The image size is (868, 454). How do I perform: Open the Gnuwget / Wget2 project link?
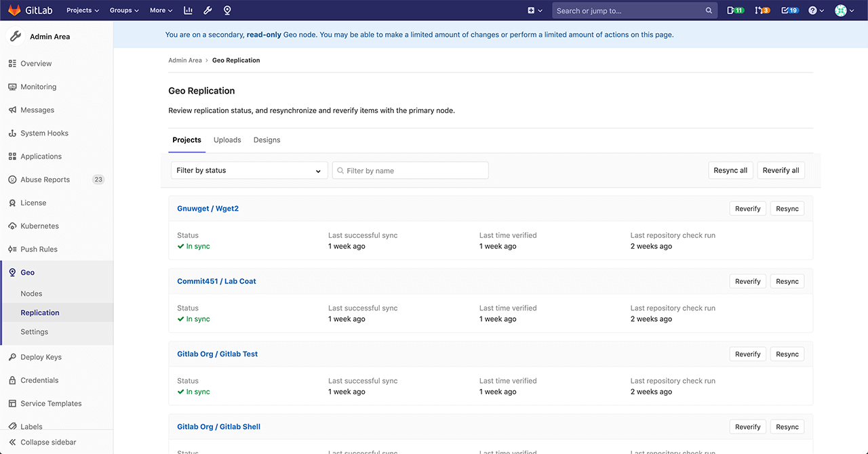click(x=208, y=209)
